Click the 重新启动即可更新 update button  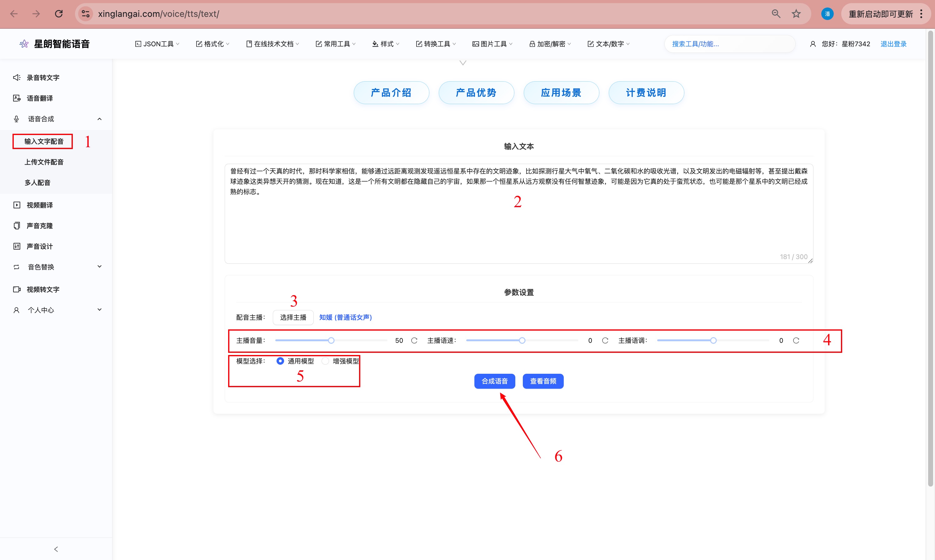pos(880,14)
